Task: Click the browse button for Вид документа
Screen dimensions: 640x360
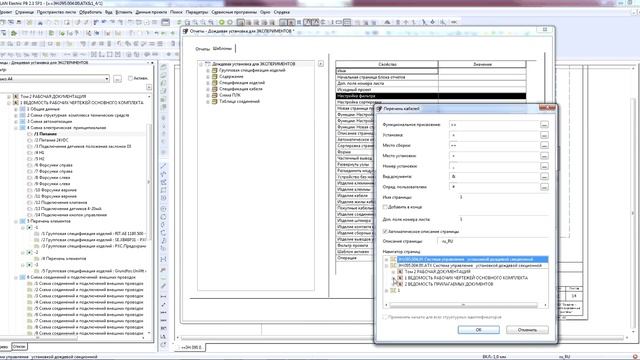Action: pos(544,176)
